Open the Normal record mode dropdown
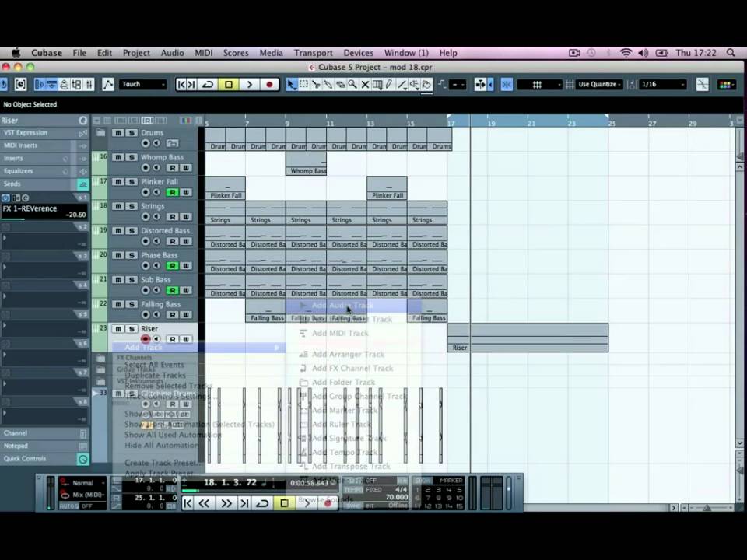The height and width of the screenshot is (560, 747). coord(83,483)
